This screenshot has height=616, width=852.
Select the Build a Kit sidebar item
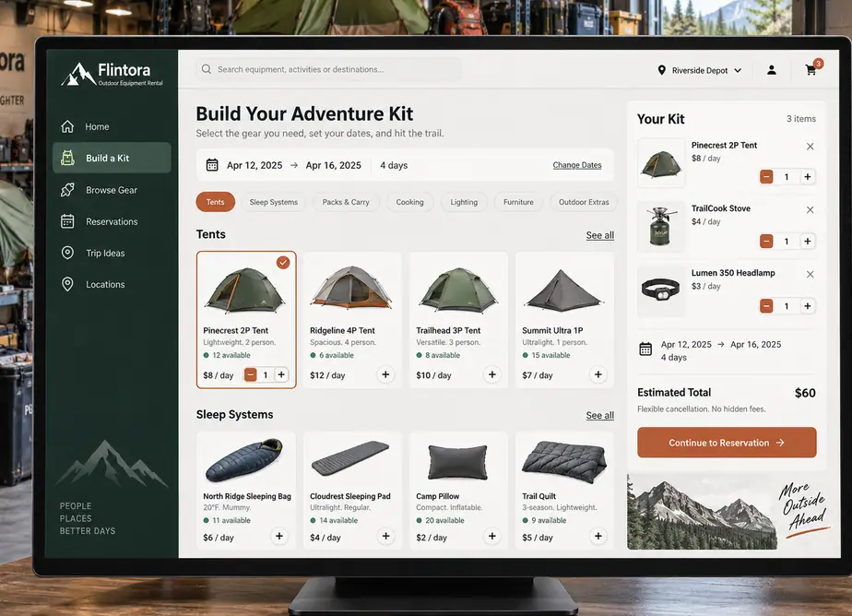(112, 158)
